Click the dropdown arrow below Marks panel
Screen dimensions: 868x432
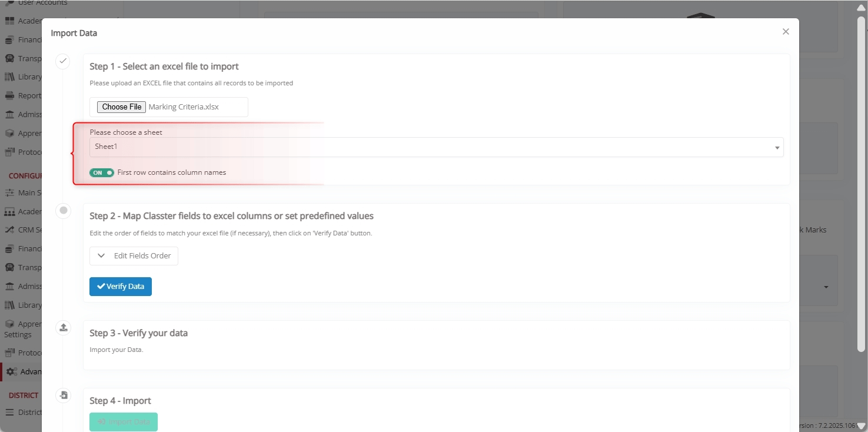pyautogui.click(x=826, y=287)
